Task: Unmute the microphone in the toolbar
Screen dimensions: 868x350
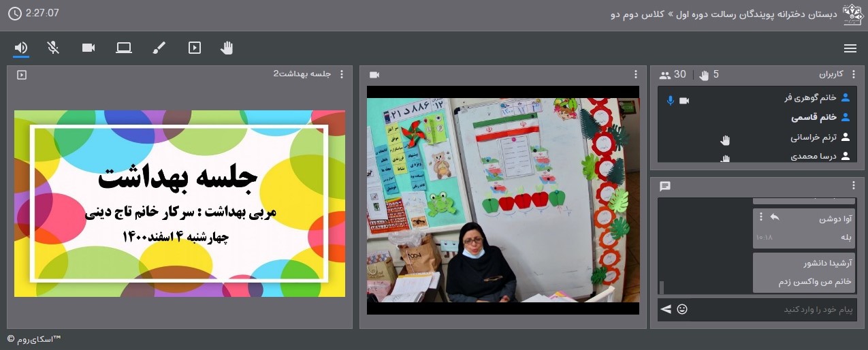Action: click(x=53, y=48)
